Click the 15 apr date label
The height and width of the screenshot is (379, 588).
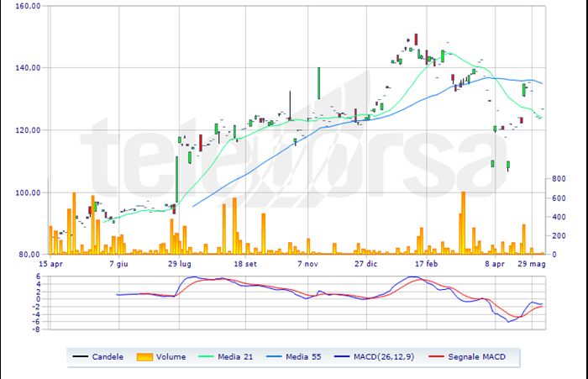(50, 264)
